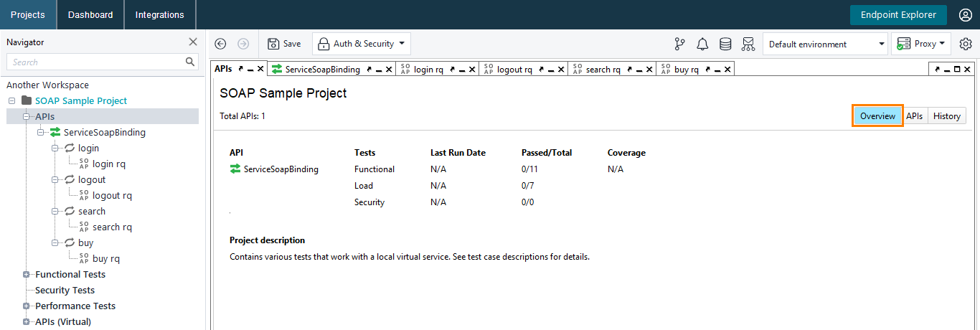This screenshot has height=330, width=980.
Task: Click the ServiceSoapBinding link in API table
Action: tap(281, 169)
